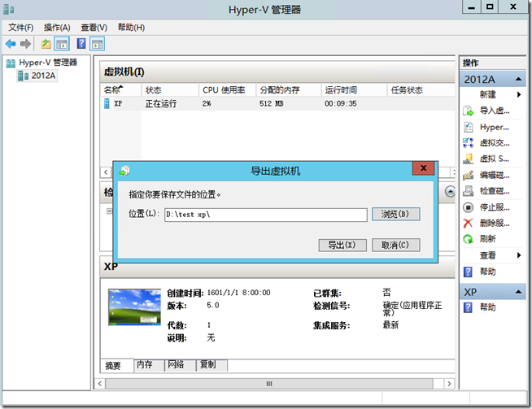
Task: Sort by 分配的内存 column header
Action: click(x=289, y=90)
